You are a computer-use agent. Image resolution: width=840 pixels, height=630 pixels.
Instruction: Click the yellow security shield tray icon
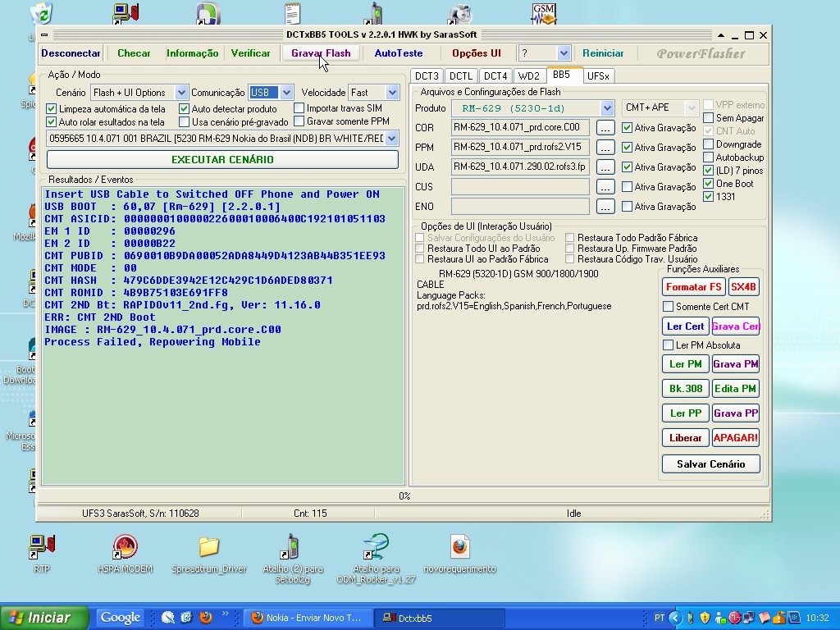pos(705,619)
